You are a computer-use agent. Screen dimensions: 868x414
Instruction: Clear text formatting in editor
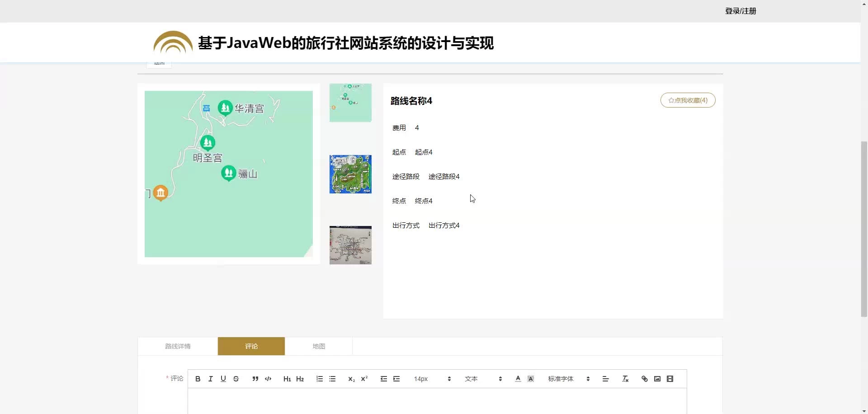[625, 379]
